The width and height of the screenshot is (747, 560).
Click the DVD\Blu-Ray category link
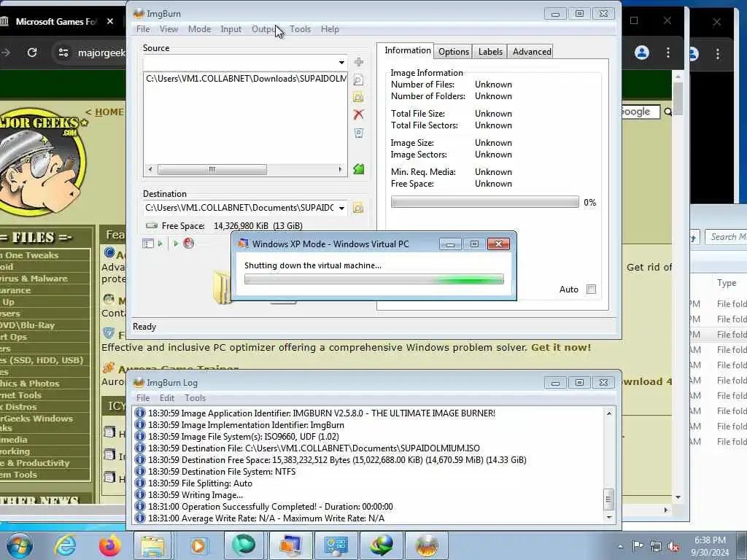28,325
